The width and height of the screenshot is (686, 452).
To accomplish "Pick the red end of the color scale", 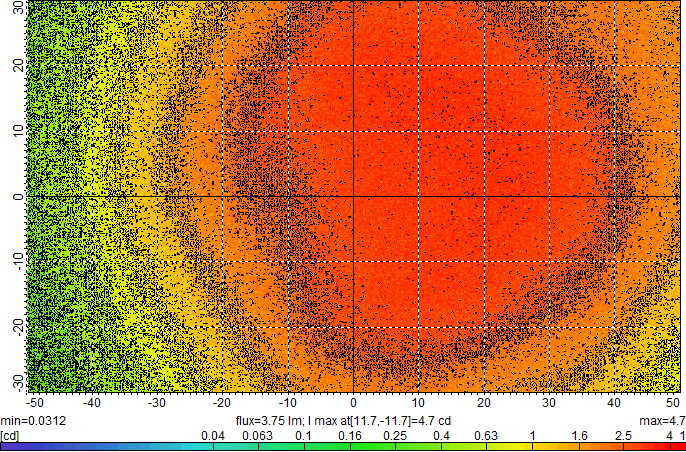I will (677, 447).
